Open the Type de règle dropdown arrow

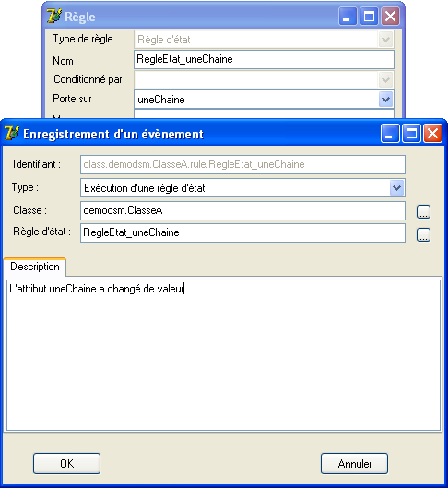[385, 40]
